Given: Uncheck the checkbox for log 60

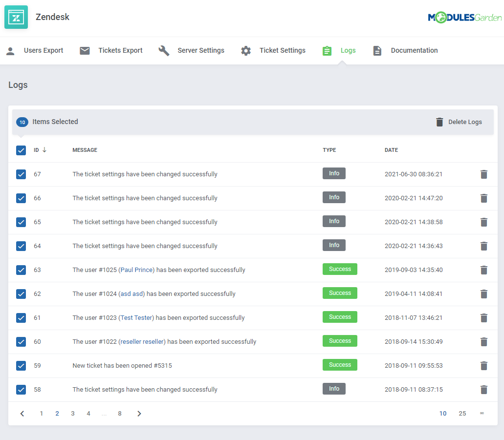Looking at the screenshot, I should (21, 342).
